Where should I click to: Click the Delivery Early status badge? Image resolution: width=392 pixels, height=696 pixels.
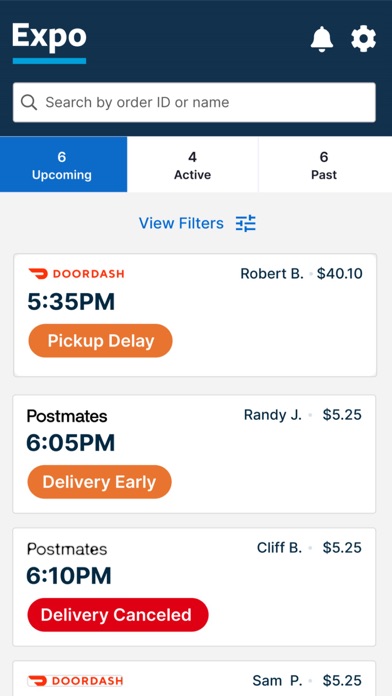click(x=99, y=482)
